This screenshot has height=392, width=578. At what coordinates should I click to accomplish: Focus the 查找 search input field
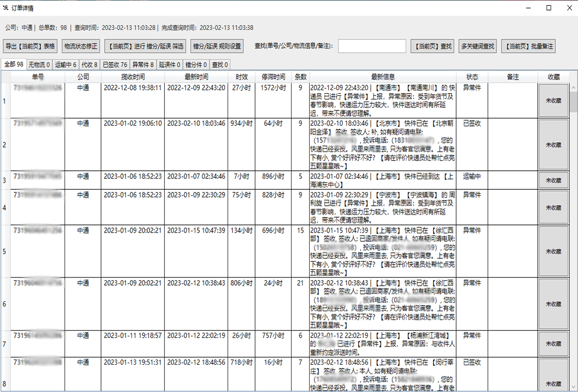372,46
